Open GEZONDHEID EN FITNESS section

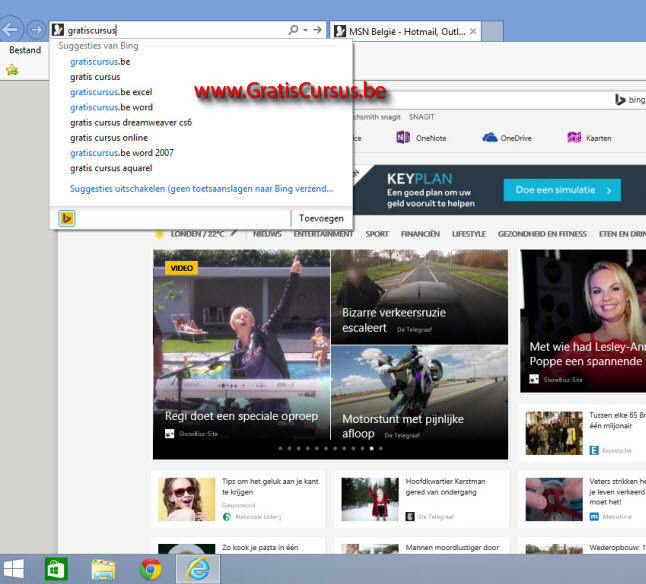pyautogui.click(x=542, y=234)
